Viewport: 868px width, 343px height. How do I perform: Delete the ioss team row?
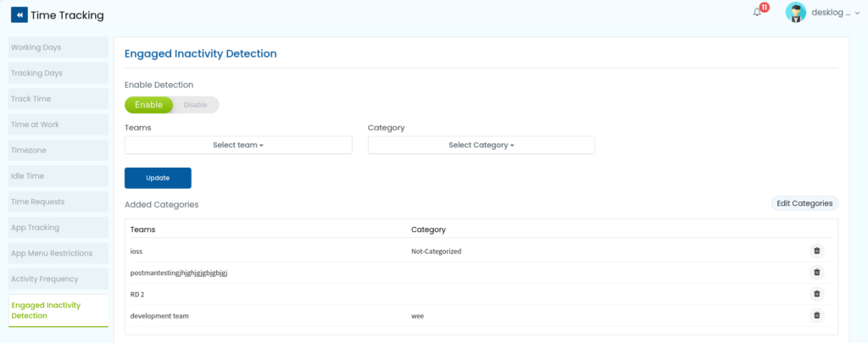point(816,252)
